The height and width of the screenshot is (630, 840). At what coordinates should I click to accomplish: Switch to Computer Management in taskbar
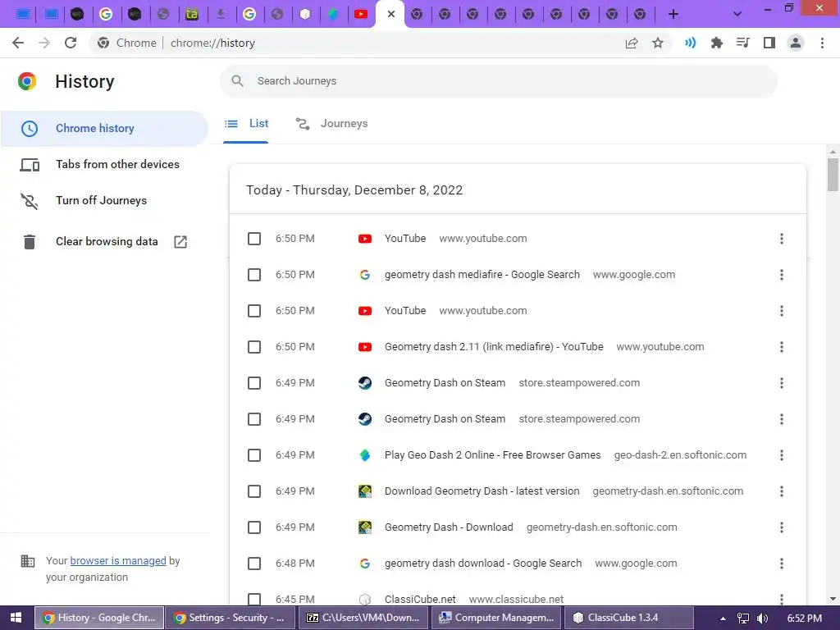click(495, 618)
